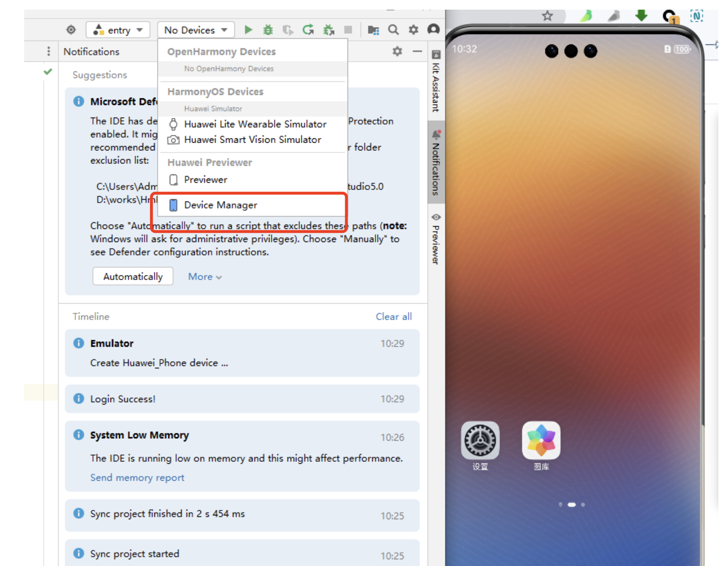
Task: Click the Timeline section header
Action: (x=91, y=316)
